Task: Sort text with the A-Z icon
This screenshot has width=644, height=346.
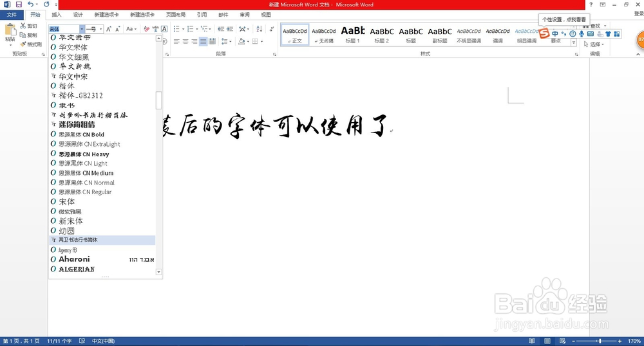Action: [259, 29]
